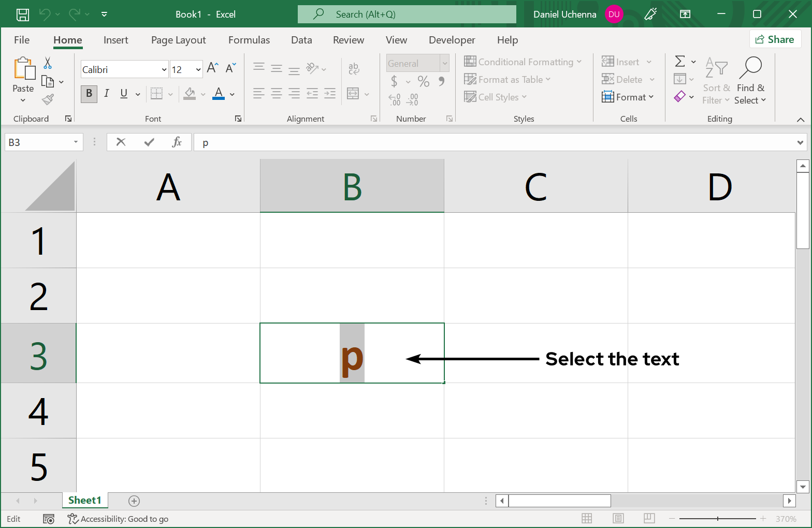Viewport: 812px width, 528px height.
Task: Select the Format Painter brush icon
Action: point(48,99)
